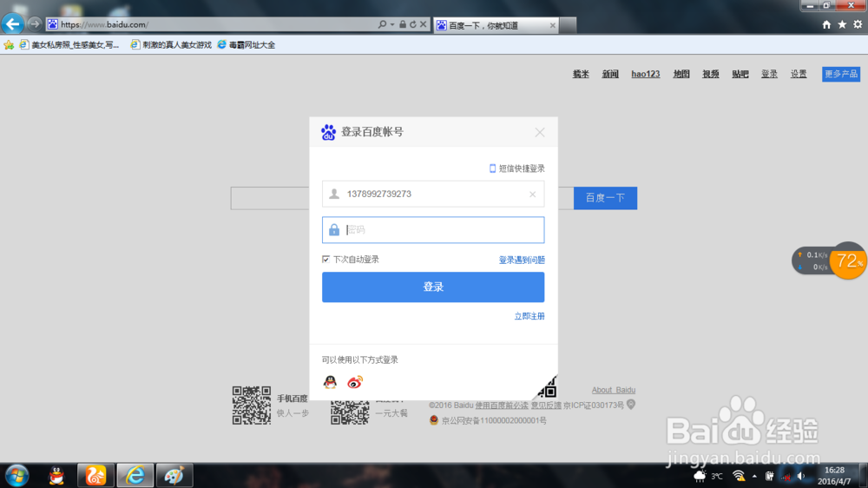Log in with the Weibo icon

(x=355, y=382)
